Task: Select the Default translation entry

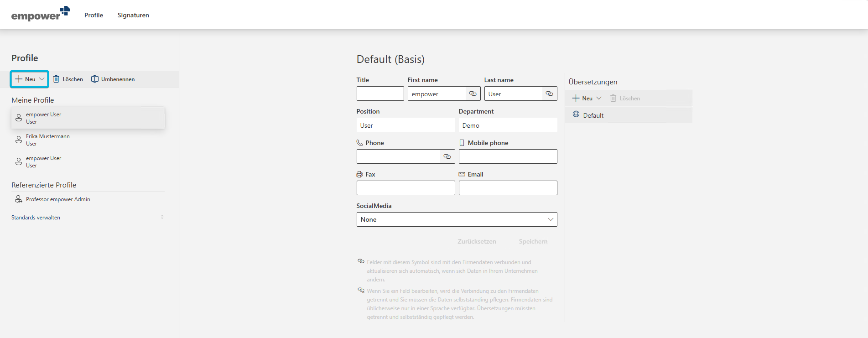Action: 629,115
